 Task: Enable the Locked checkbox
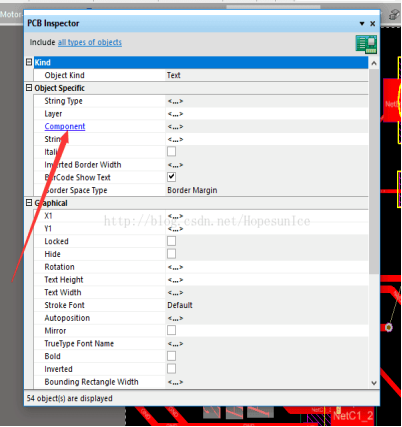171,241
